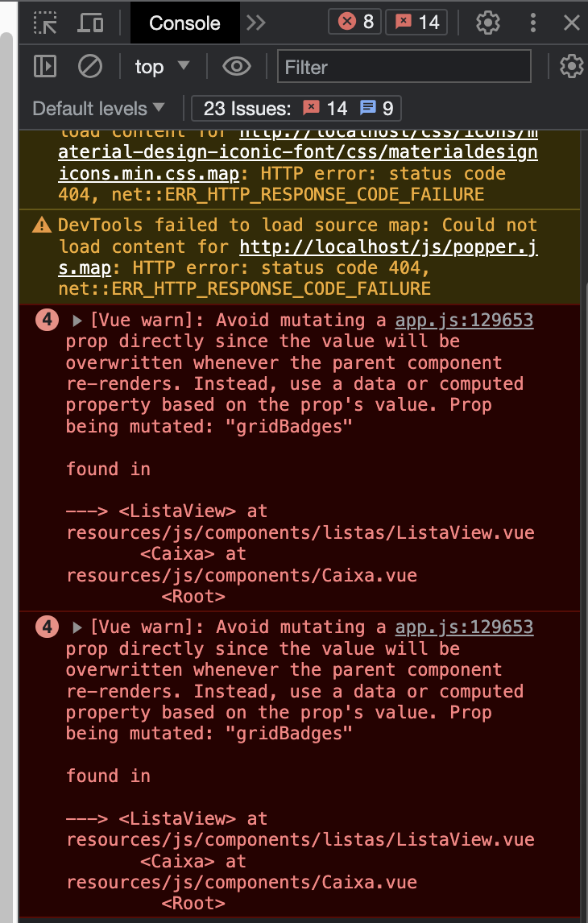Expand the second Vue warn message
This screenshot has width=588, height=923.
[78, 627]
